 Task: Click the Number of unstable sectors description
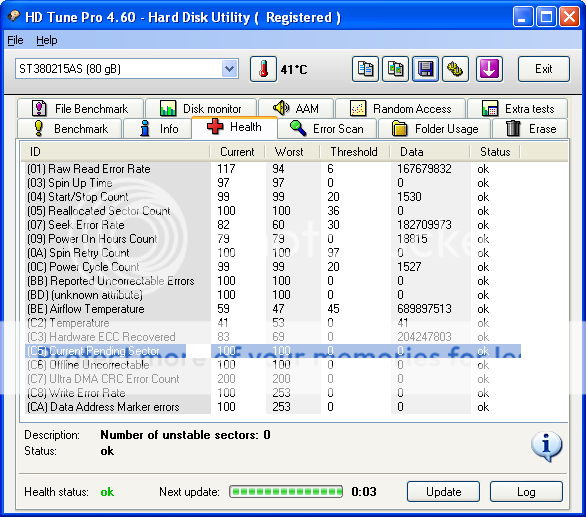tap(185, 435)
